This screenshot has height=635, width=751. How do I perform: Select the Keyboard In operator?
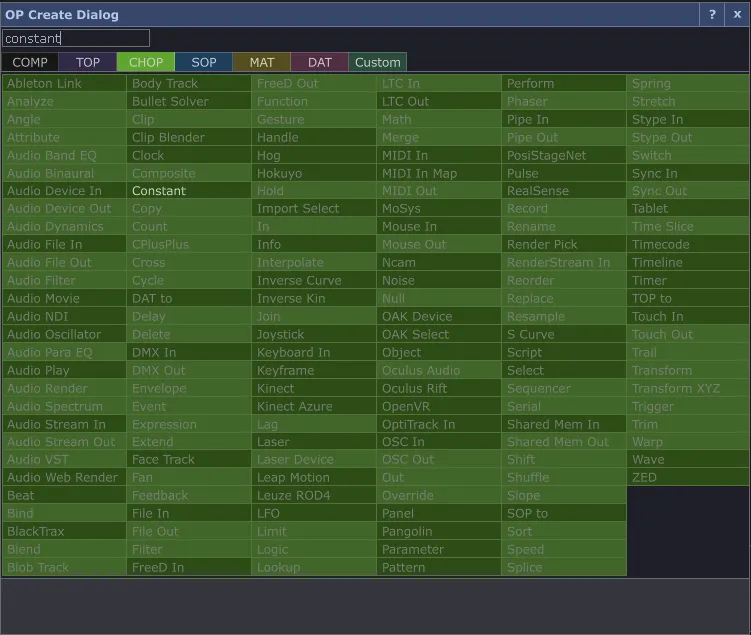coord(314,352)
